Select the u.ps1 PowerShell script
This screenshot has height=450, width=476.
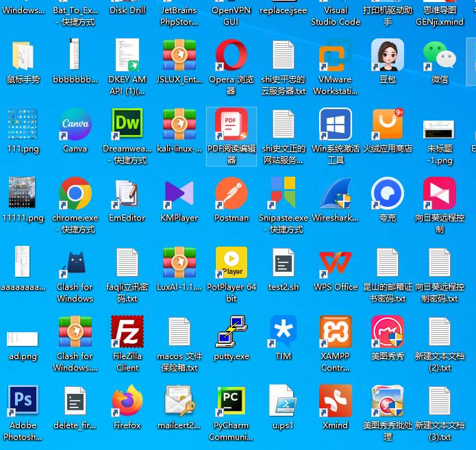pyautogui.click(x=282, y=401)
